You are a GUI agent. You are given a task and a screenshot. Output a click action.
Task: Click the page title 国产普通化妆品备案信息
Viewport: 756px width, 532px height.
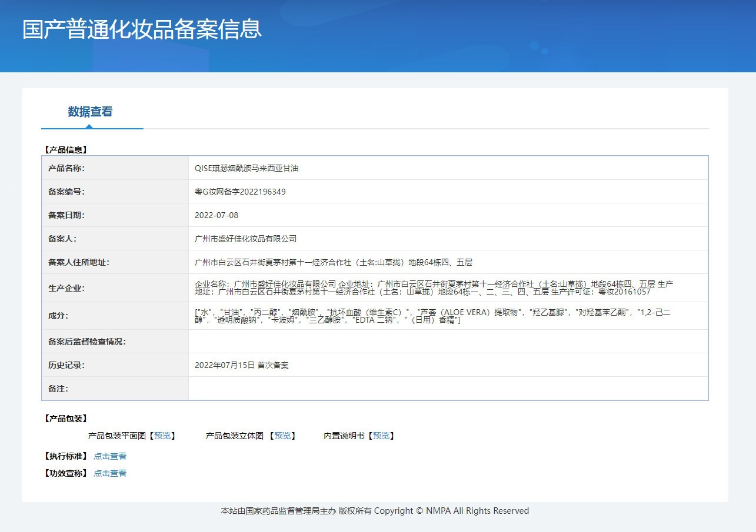tap(142, 29)
